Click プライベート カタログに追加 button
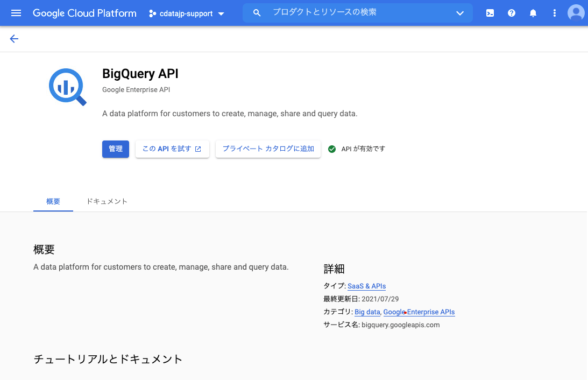The width and height of the screenshot is (588, 380). click(268, 149)
